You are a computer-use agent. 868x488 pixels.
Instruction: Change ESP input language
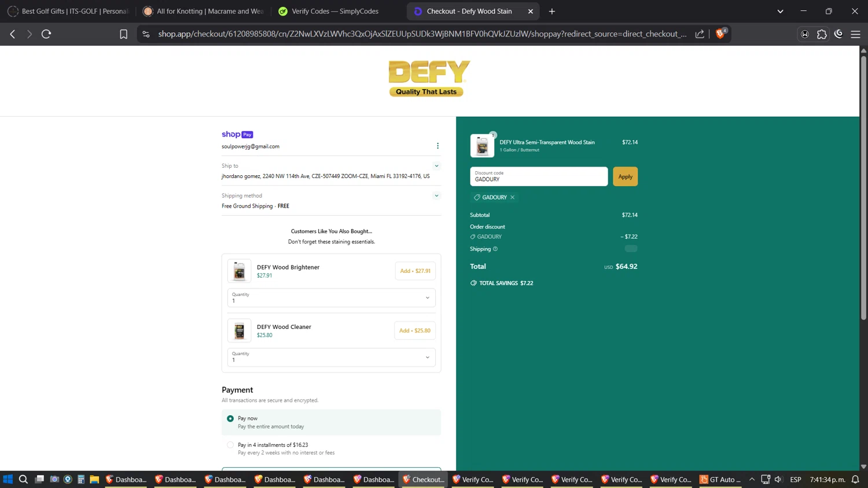click(796, 479)
